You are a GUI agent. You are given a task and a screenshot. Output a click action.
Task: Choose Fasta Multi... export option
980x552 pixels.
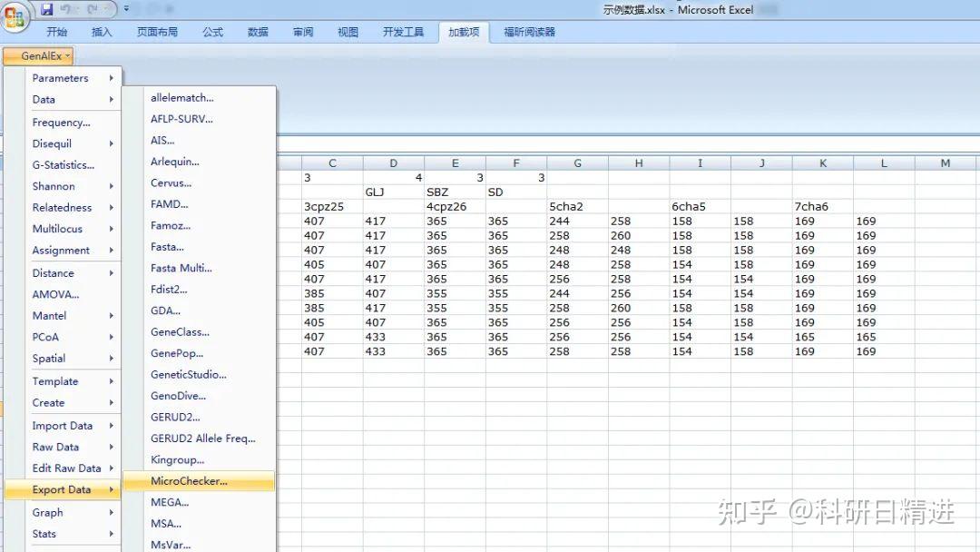199,268
